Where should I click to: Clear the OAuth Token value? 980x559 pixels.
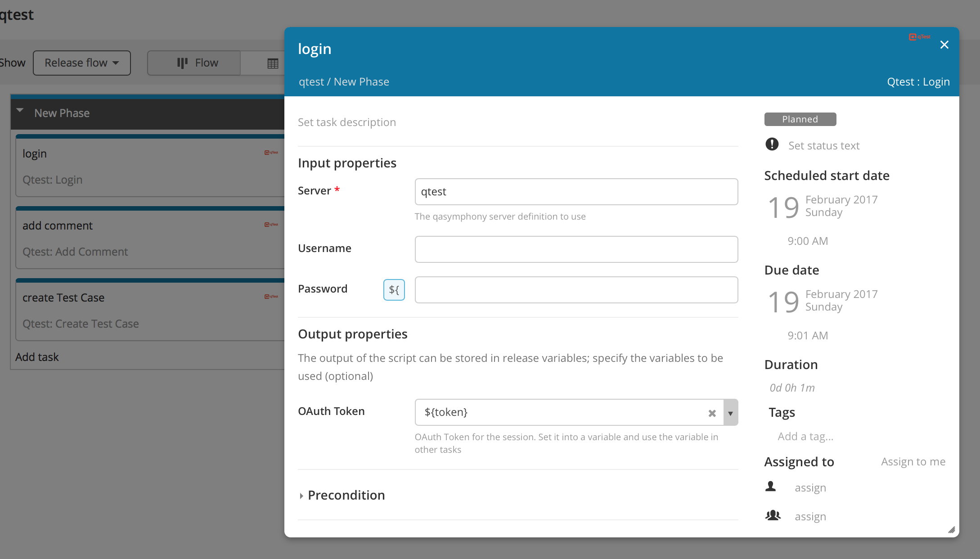pos(712,413)
